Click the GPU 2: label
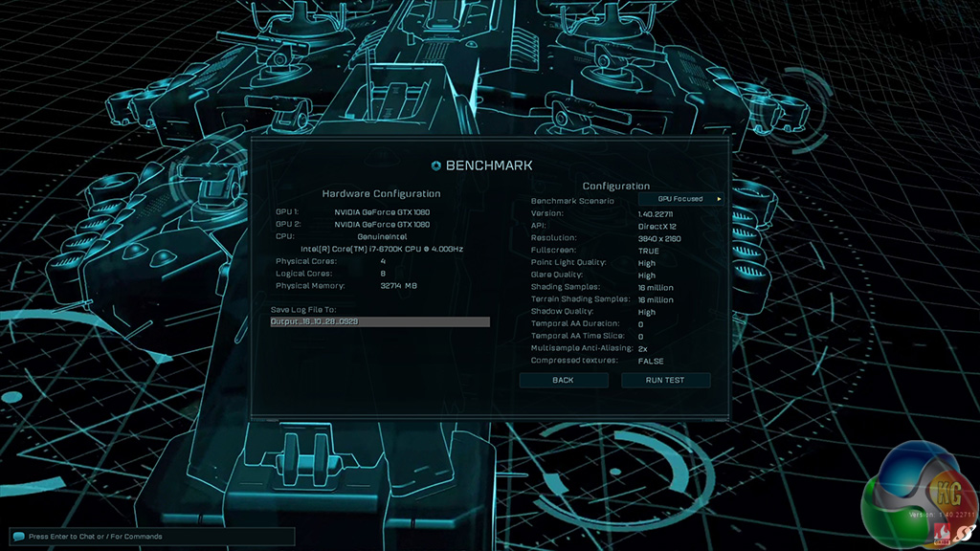The image size is (980, 551). point(288,224)
